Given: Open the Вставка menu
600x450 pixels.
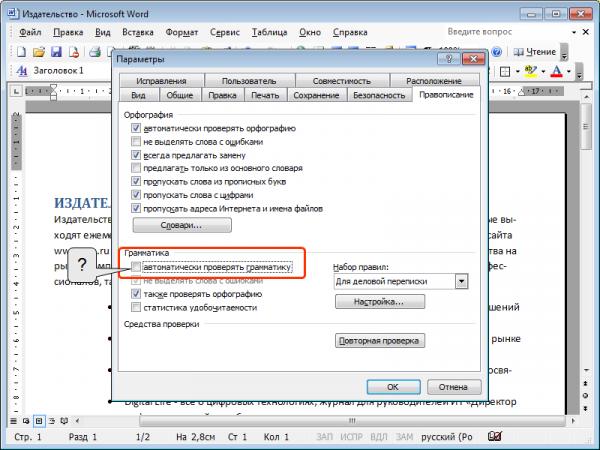Looking at the screenshot, I should click(x=138, y=32).
